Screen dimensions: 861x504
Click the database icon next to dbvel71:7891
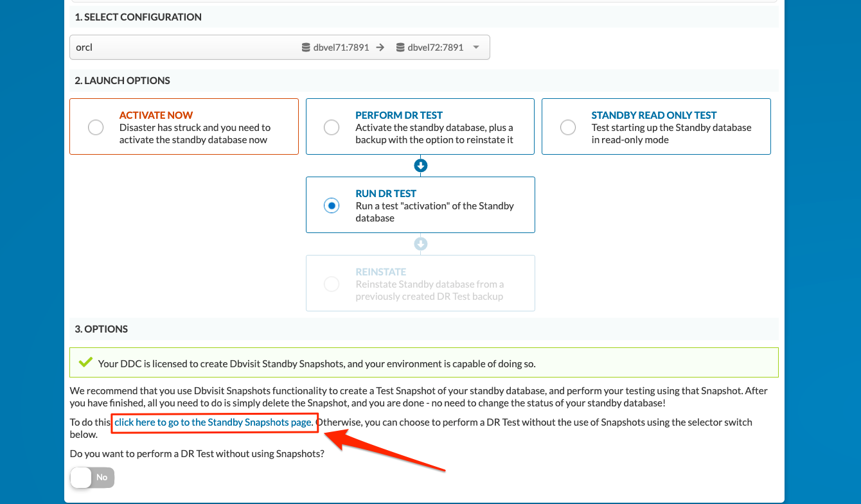[x=306, y=48]
